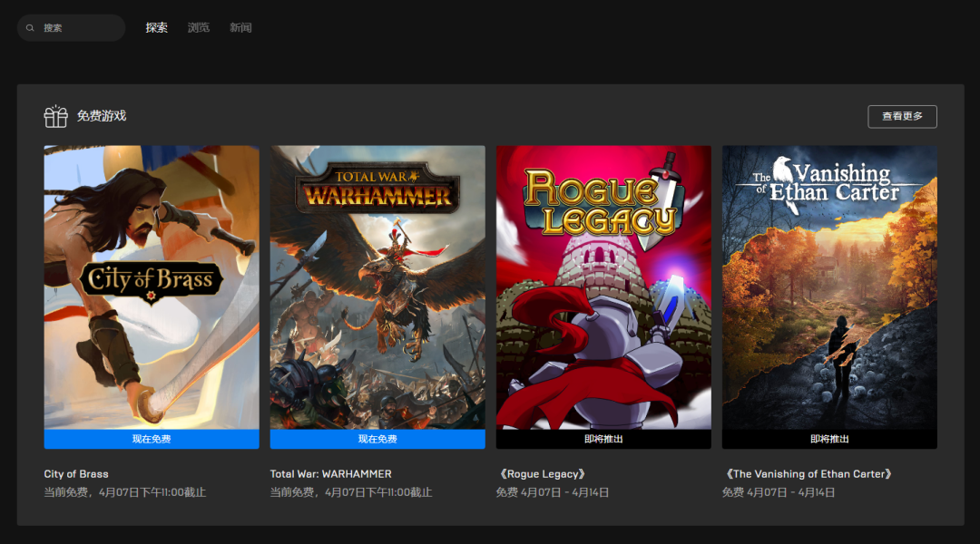Switch to the 浏览 tab

[198, 27]
